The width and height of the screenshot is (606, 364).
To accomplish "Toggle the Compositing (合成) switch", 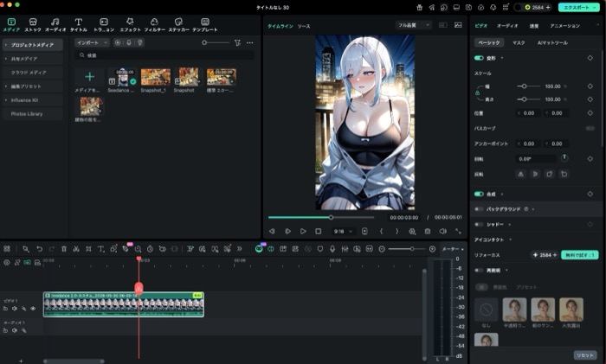I will click(479, 194).
